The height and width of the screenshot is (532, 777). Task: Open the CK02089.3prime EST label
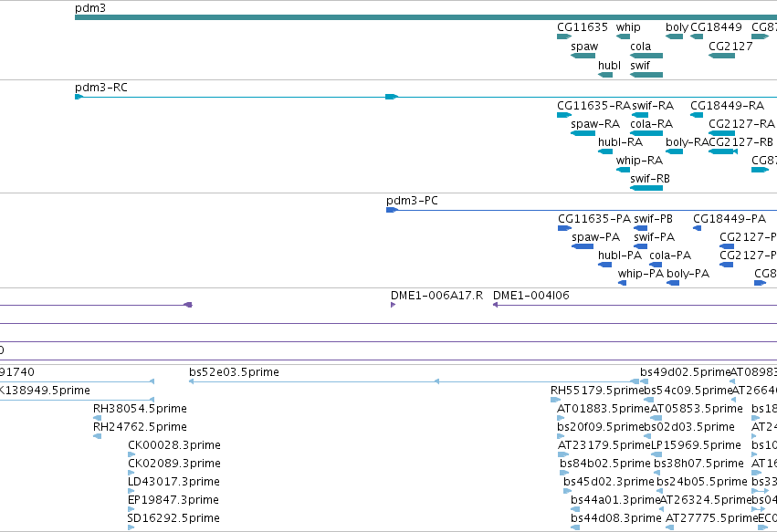(174, 464)
